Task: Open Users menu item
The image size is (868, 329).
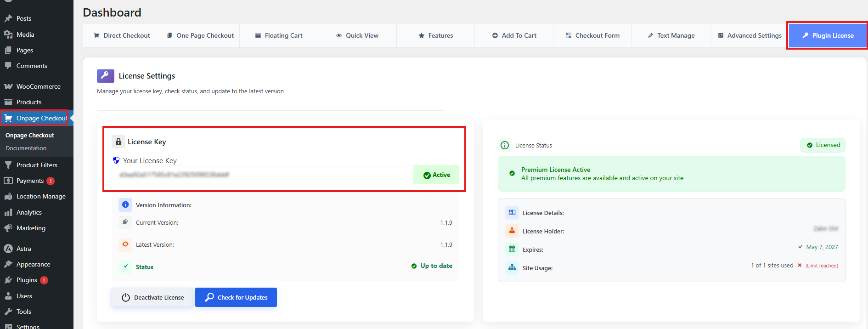Action: point(37,296)
